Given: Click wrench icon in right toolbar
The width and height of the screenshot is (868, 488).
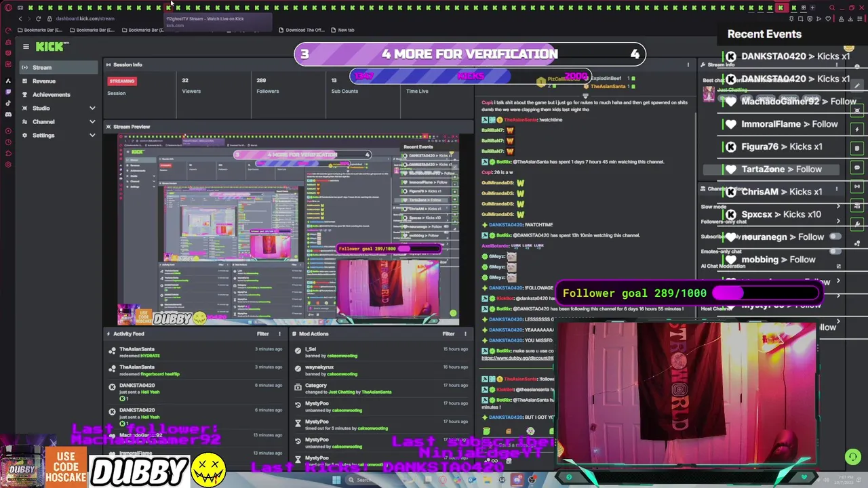Looking at the screenshot, I should point(857,224).
